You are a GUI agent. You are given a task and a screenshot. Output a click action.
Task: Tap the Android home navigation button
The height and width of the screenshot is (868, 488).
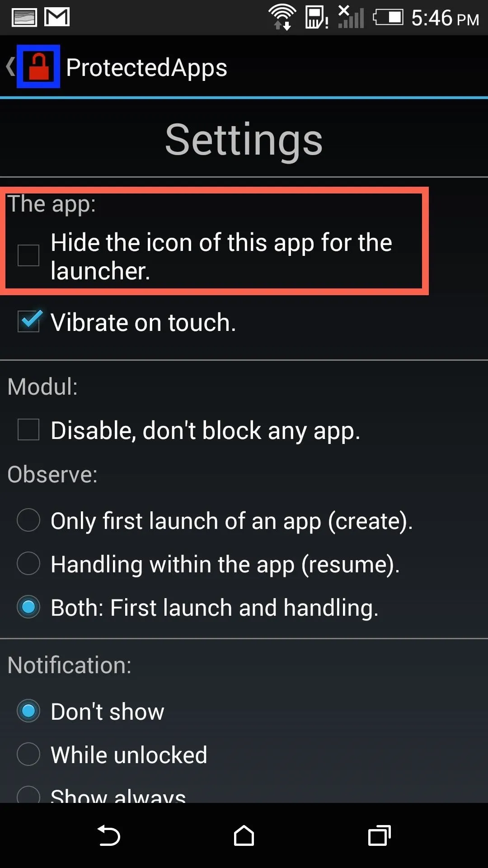click(244, 835)
